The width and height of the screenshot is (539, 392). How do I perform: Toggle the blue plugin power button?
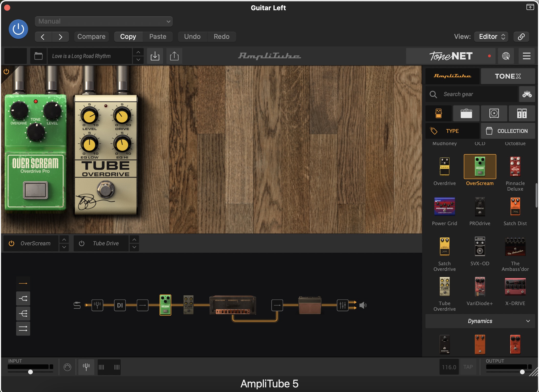click(18, 29)
